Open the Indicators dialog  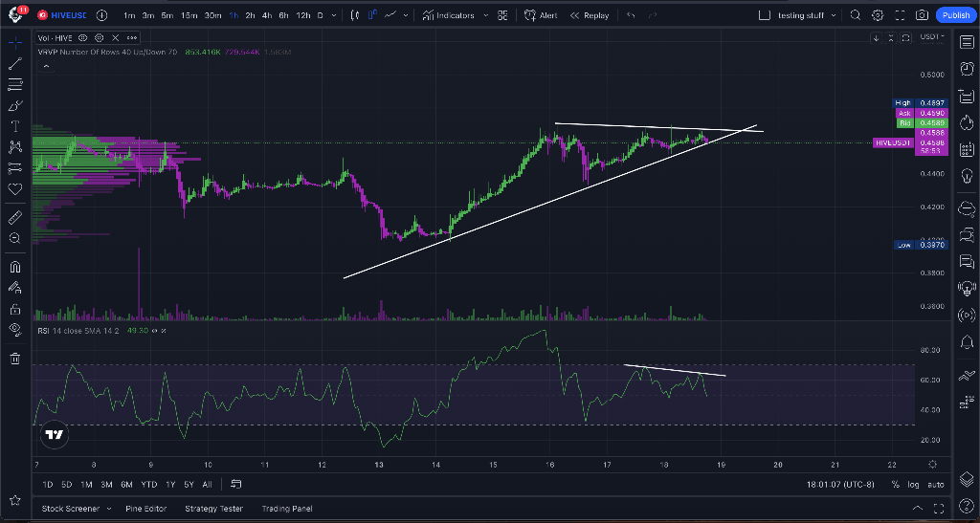[x=448, y=15]
